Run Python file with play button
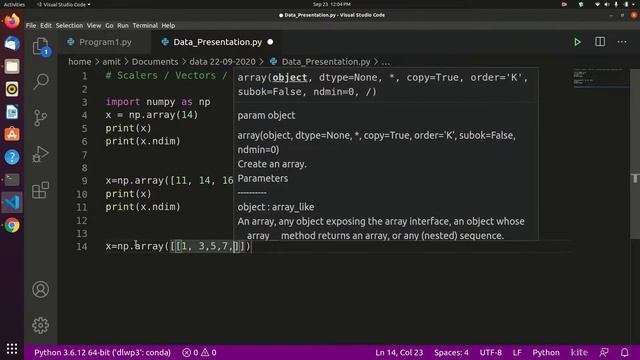The image size is (640, 360). click(577, 42)
